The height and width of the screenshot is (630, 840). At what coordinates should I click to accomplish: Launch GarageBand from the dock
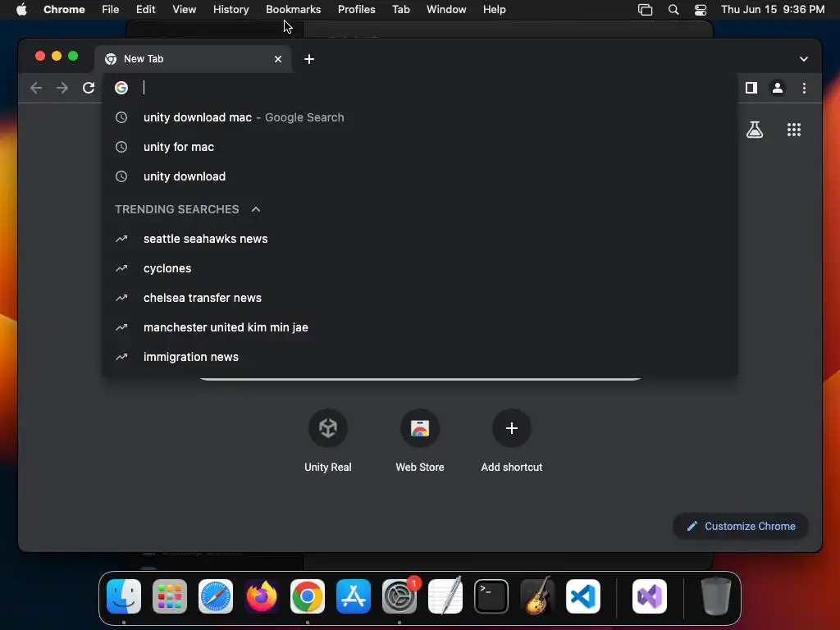coord(537,596)
